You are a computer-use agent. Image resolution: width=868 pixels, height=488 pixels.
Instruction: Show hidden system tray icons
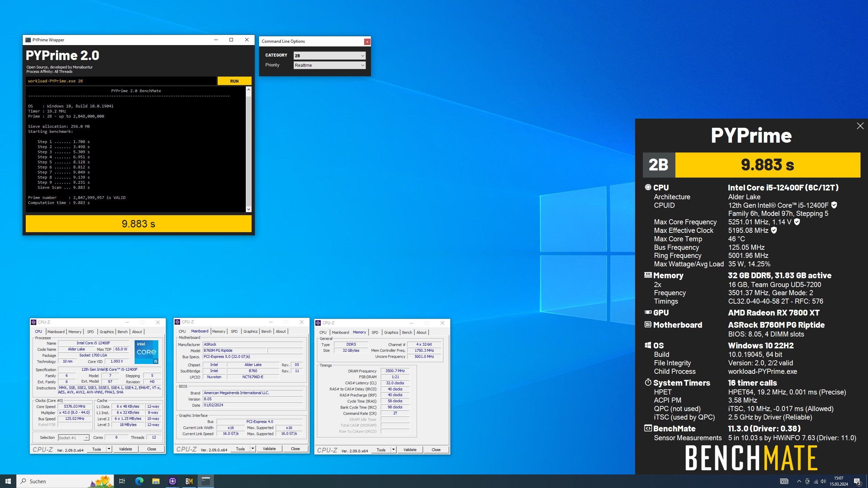799,481
